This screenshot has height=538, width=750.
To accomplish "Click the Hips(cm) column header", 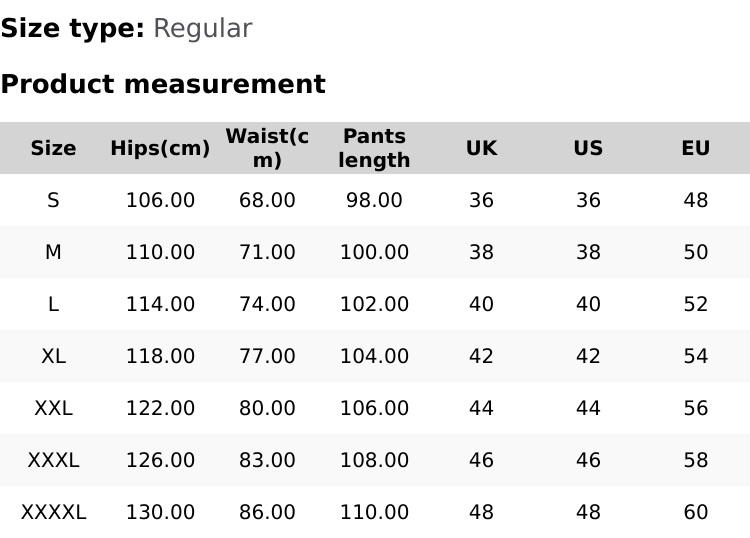I will (x=160, y=148).
